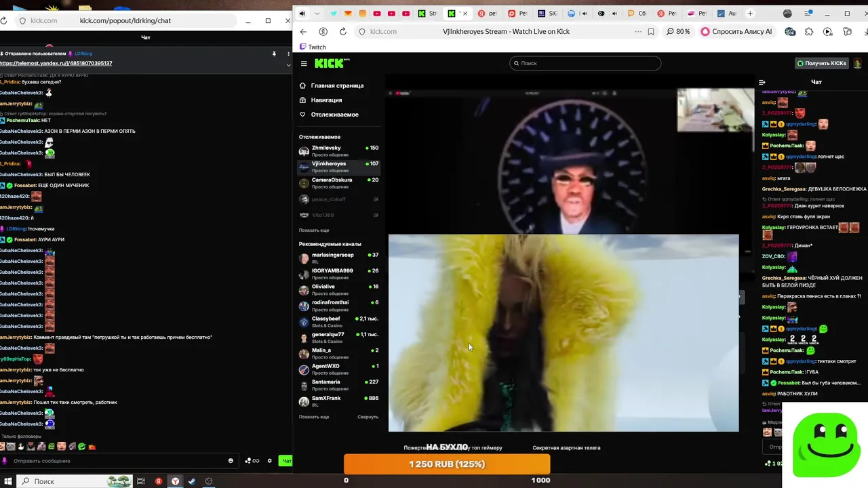The image size is (868, 488).
Task: Go back in the main browser window
Action: [x=303, y=32]
